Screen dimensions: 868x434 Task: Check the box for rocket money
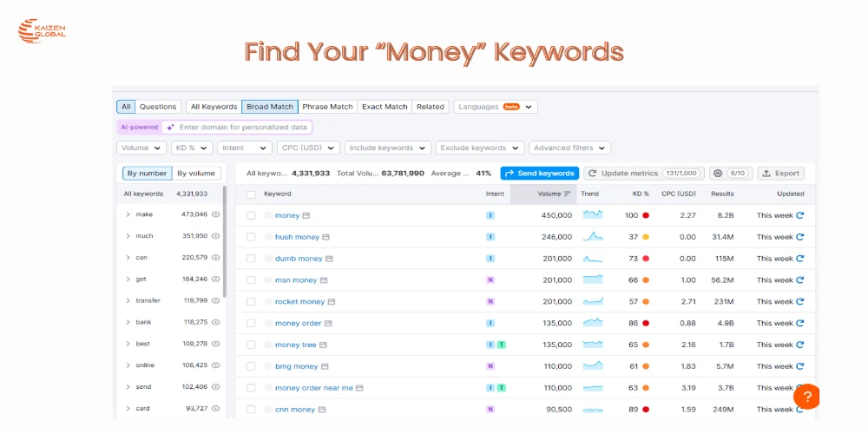pyautogui.click(x=251, y=302)
